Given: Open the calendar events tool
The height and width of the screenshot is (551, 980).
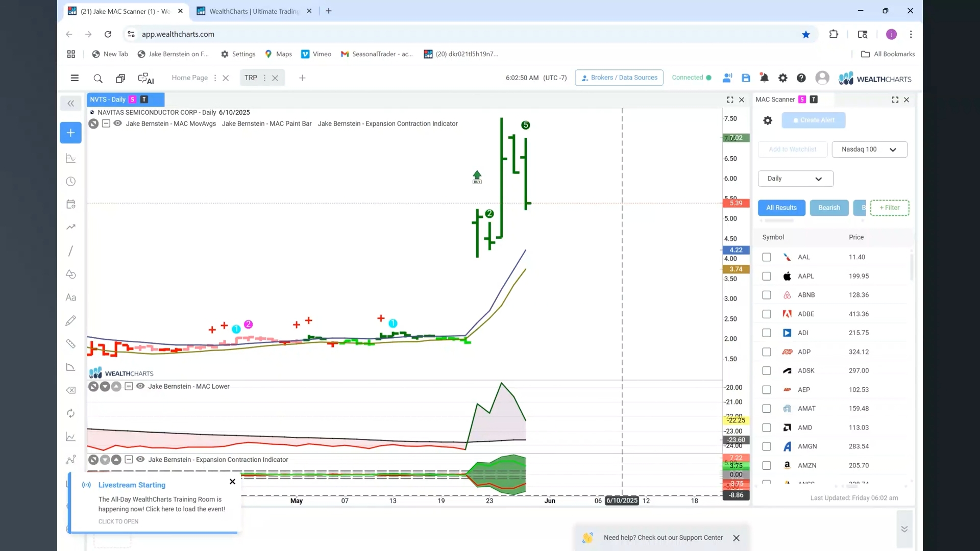Looking at the screenshot, I should click(71, 205).
